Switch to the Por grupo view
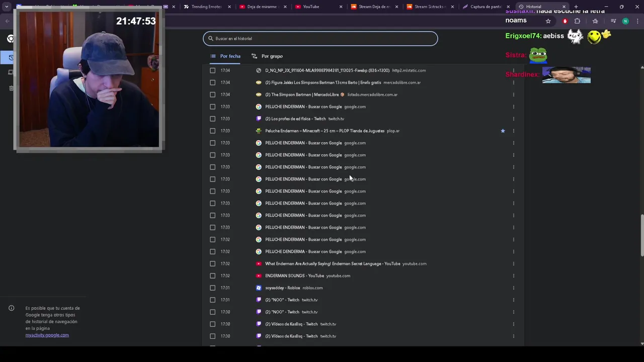The width and height of the screenshot is (644, 362). [x=267, y=56]
